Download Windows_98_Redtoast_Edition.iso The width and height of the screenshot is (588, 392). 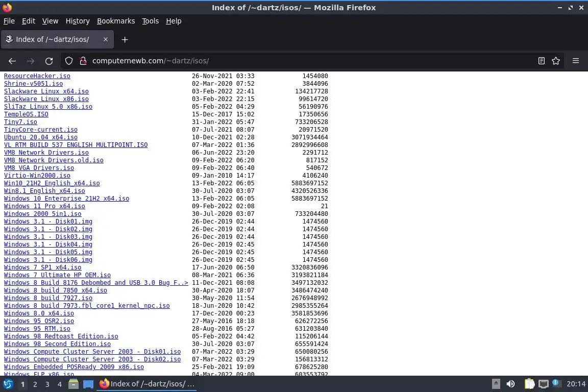click(61, 336)
